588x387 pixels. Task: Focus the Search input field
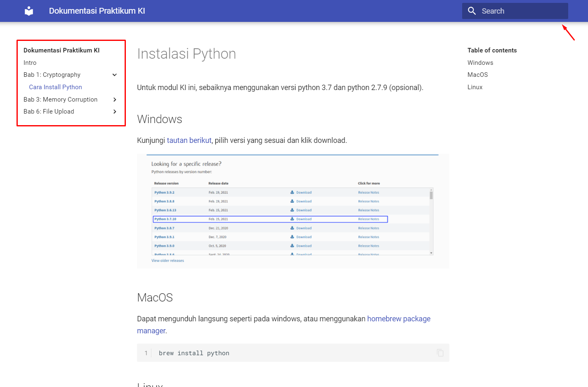(x=515, y=11)
